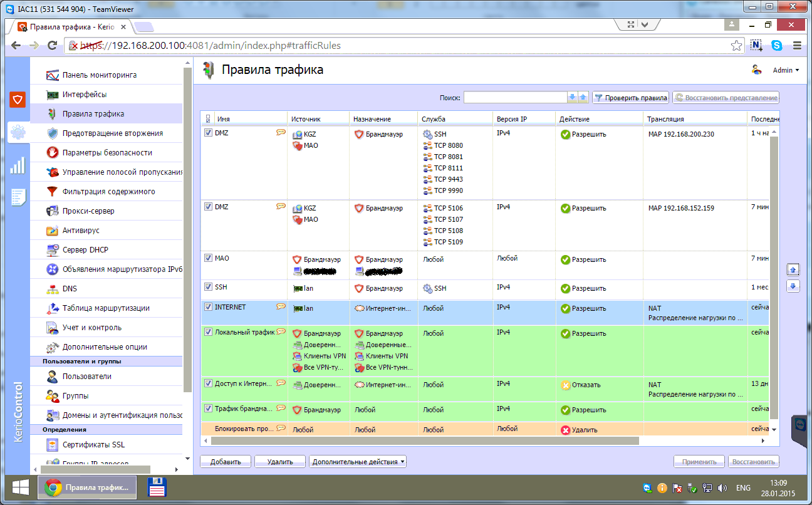The width and height of the screenshot is (812, 505).
Task: Click ENG language indicator in taskbar
Action: pyautogui.click(x=743, y=487)
